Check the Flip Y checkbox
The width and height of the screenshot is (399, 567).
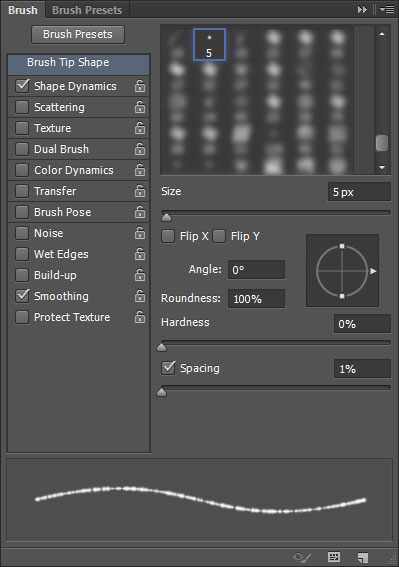219,236
